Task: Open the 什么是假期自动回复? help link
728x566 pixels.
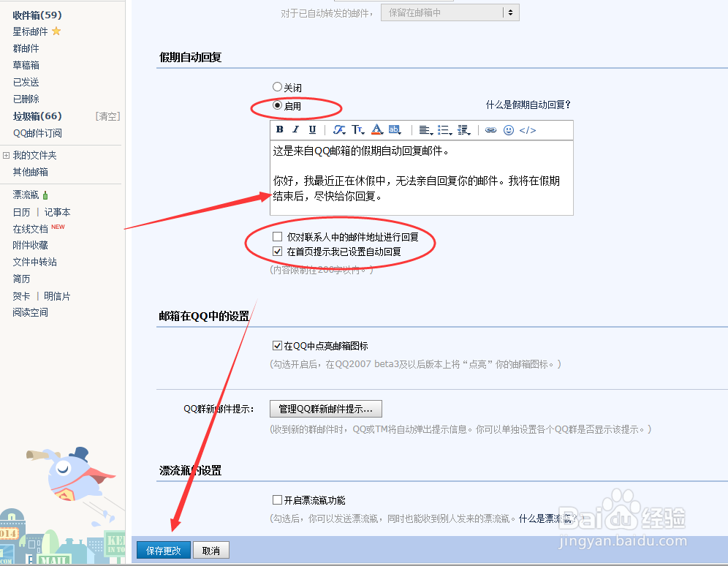Action: [x=528, y=105]
